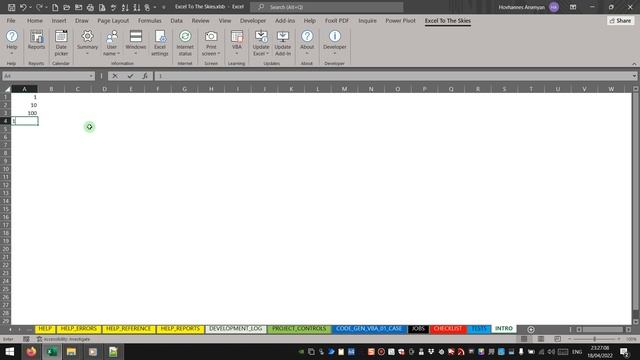Open the HELP_ERRORS sheet tab
Screen dimensions: 640x360
[78, 329]
